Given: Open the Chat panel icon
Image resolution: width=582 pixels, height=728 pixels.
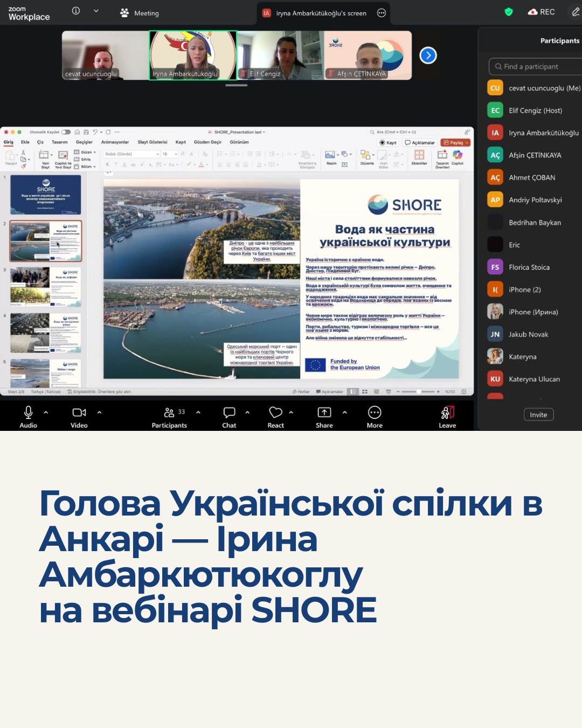Looking at the screenshot, I should coord(229,413).
